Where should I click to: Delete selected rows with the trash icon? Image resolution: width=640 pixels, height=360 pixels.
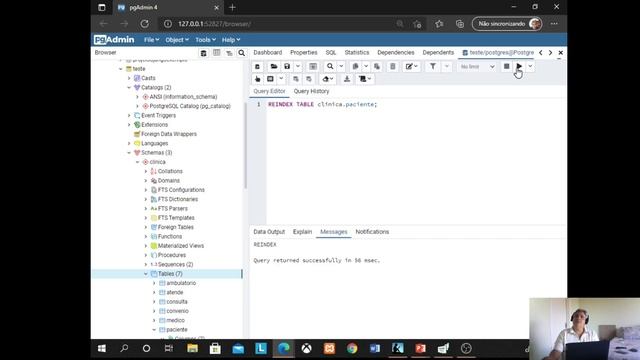tap(392, 67)
